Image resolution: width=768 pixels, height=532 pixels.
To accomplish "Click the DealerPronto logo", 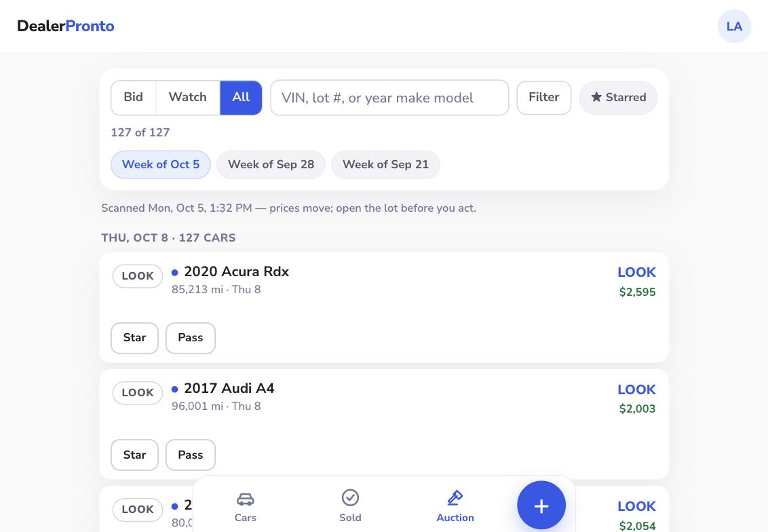I will pyautogui.click(x=66, y=26).
